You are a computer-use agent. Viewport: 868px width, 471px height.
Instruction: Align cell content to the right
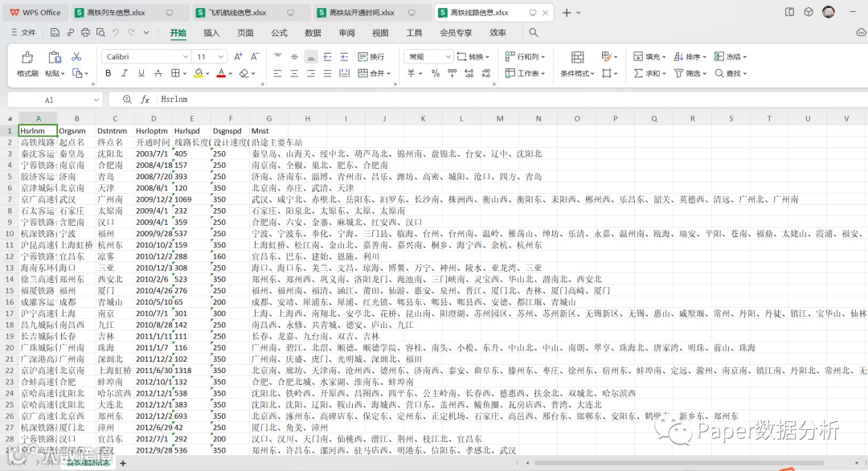coord(311,73)
